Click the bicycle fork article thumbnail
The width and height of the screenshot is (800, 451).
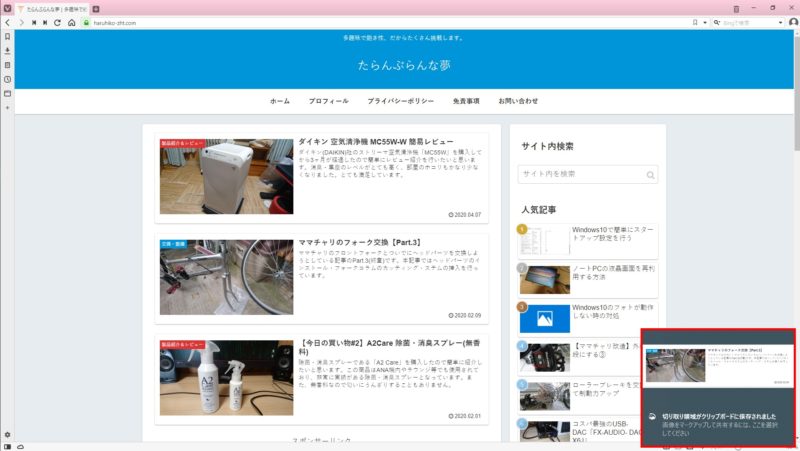click(227, 277)
